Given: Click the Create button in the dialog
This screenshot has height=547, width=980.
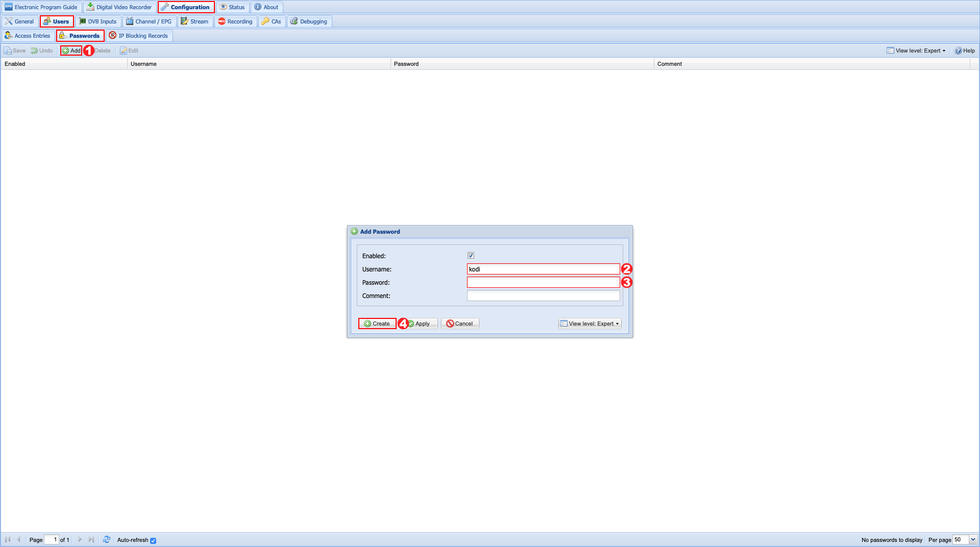Looking at the screenshot, I should [377, 324].
